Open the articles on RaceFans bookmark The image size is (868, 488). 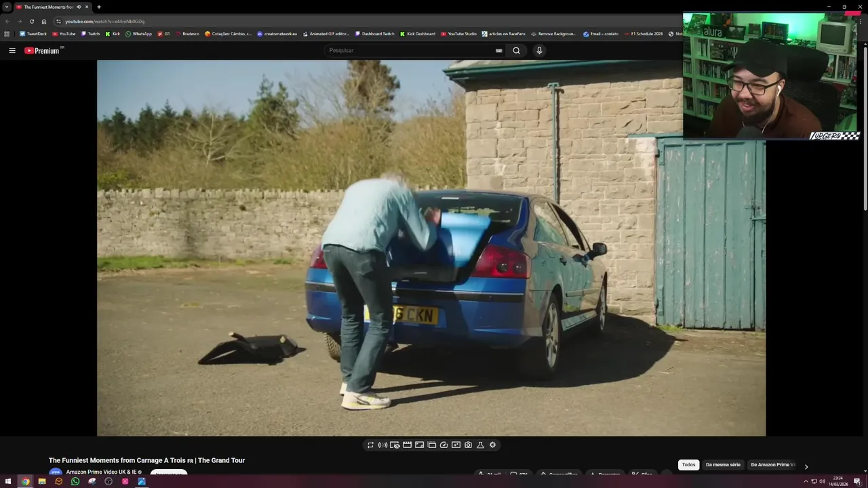coord(503,34)
